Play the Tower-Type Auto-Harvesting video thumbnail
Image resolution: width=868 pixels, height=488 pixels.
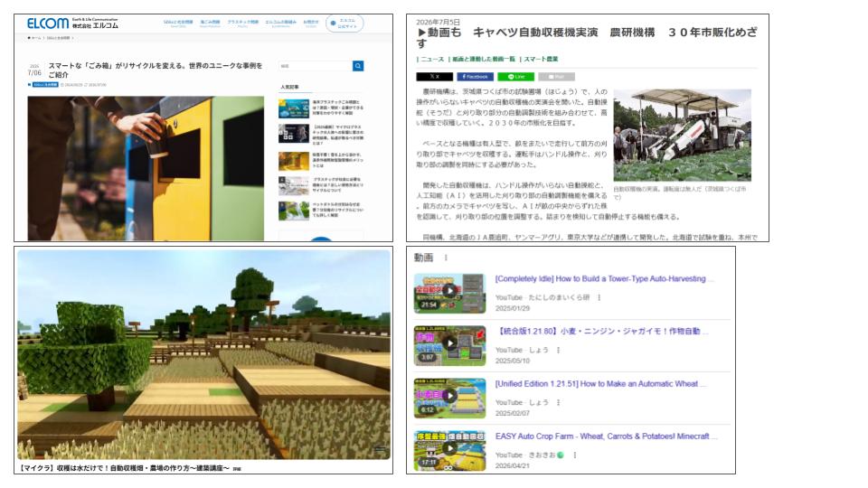point(449,293)
